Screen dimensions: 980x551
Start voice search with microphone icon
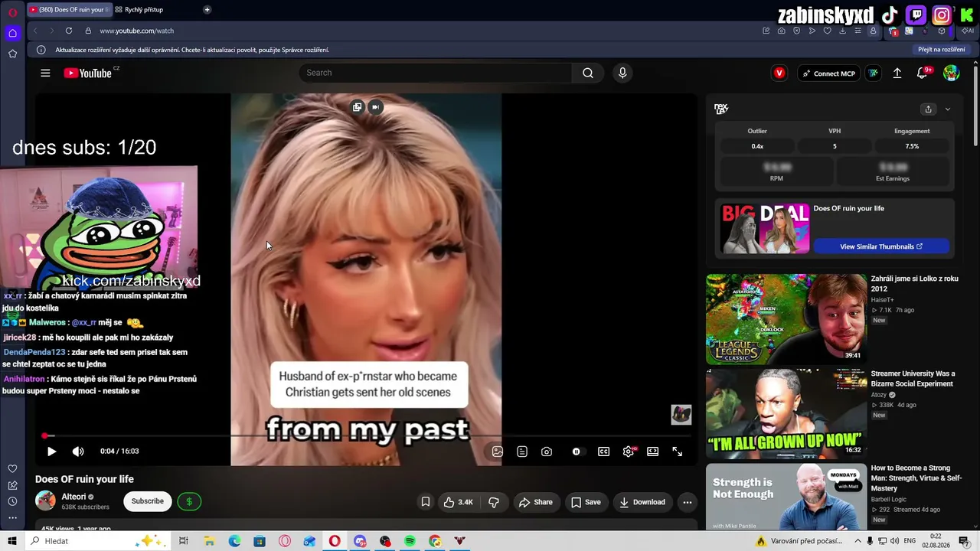click(622, 73)
